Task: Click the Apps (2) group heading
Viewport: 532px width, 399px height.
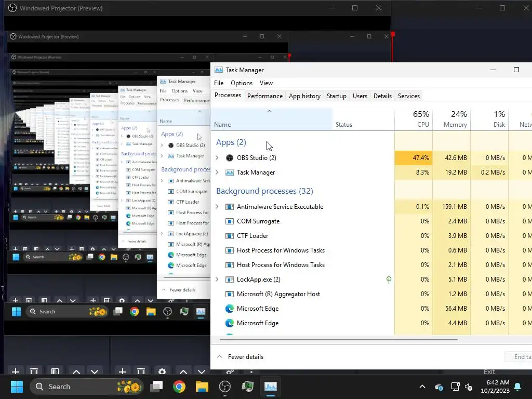Action: (x=231, y=142)
